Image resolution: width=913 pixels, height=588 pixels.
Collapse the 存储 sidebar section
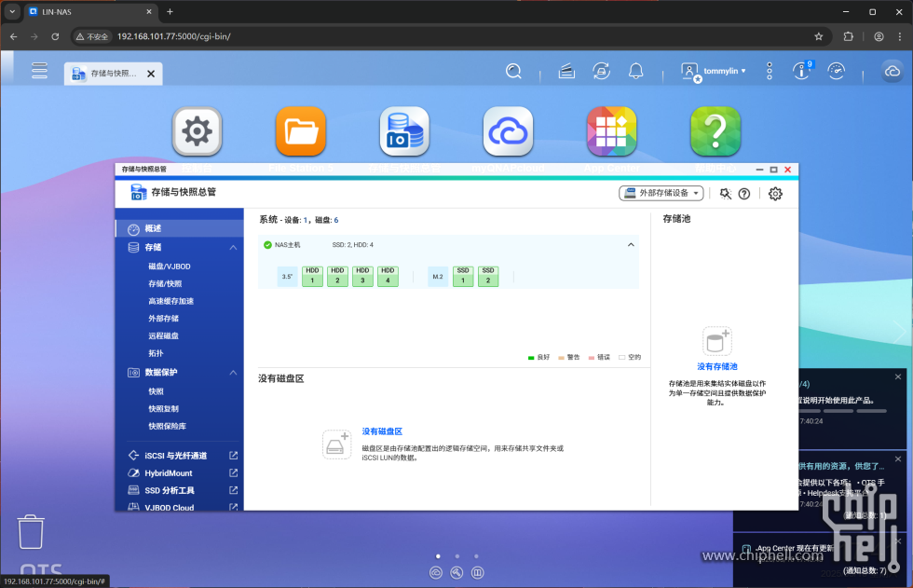(x=233, y=248)
